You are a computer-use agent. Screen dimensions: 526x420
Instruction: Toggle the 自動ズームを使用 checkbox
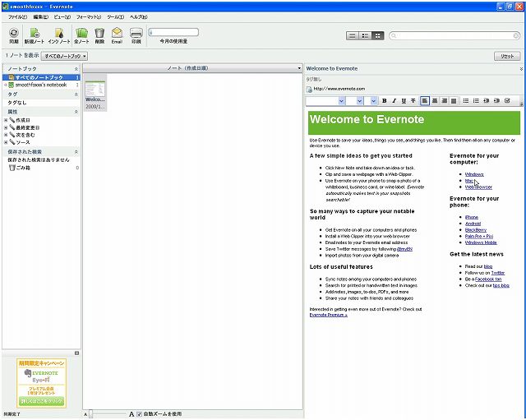click(140, 414)
